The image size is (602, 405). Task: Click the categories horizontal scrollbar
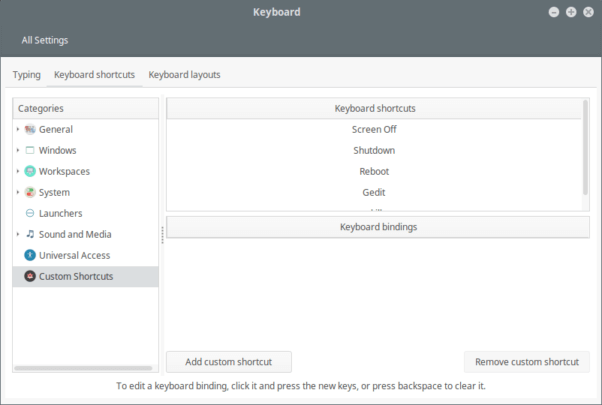pos(83,368)
